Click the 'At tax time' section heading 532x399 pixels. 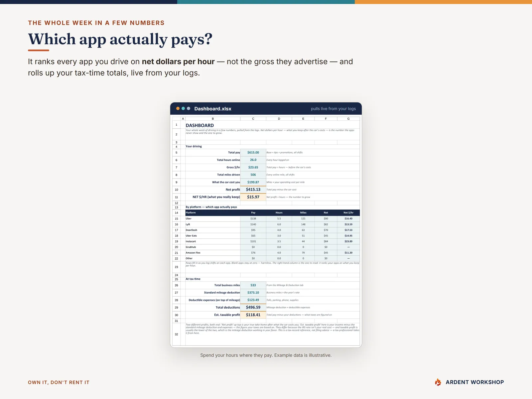click(x=193, y=279)
